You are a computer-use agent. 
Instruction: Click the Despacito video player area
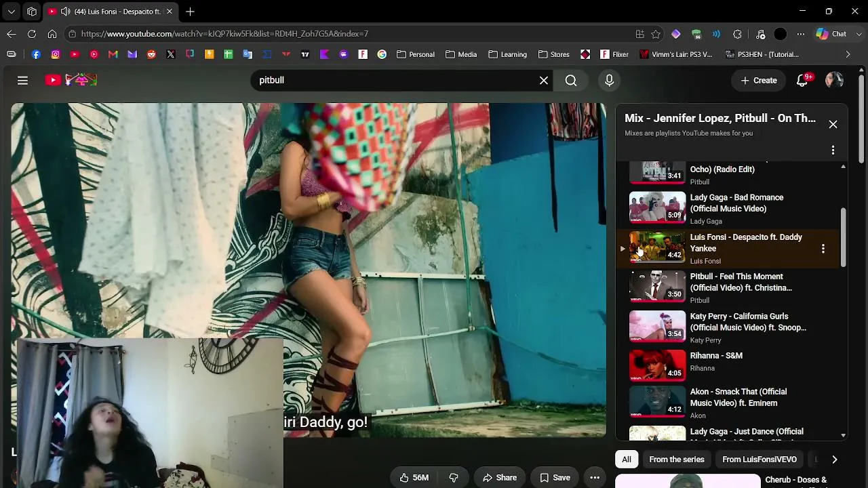click(x=309, y=270)
